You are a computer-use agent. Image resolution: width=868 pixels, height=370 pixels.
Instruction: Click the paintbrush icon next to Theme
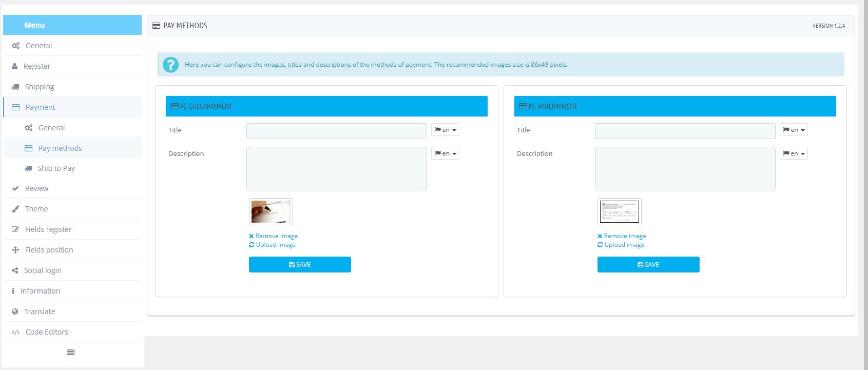[15, 209]
